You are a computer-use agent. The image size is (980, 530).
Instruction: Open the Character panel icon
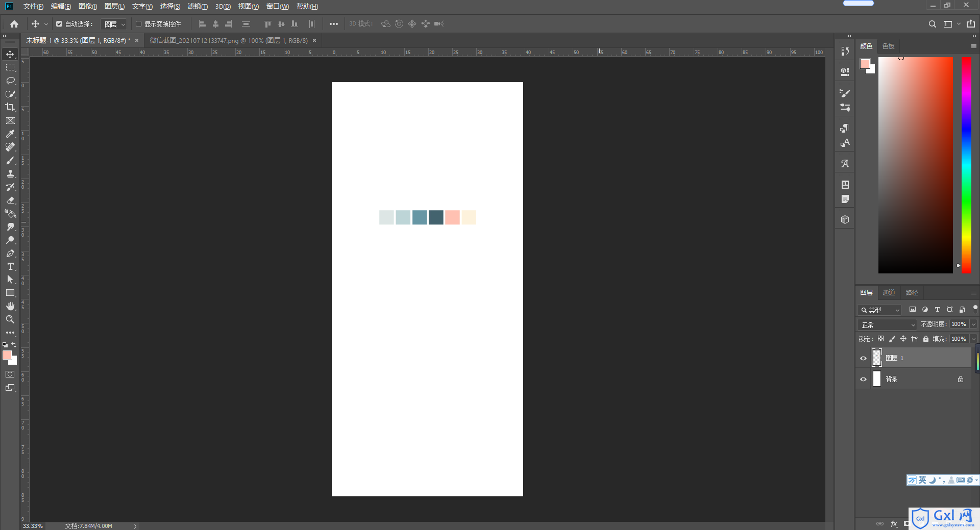coord(845,143)
